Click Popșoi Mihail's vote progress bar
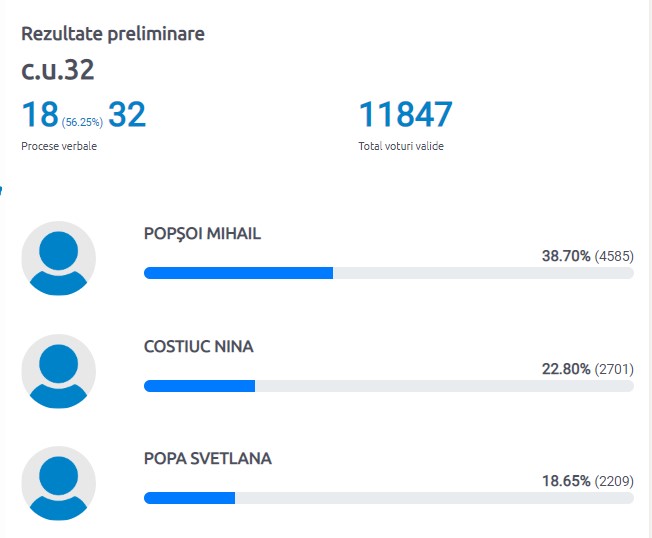 coord(388,273)
